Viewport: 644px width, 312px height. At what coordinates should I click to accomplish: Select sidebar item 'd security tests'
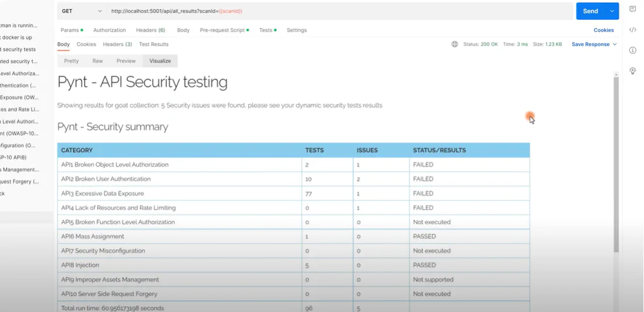[18, 49]
